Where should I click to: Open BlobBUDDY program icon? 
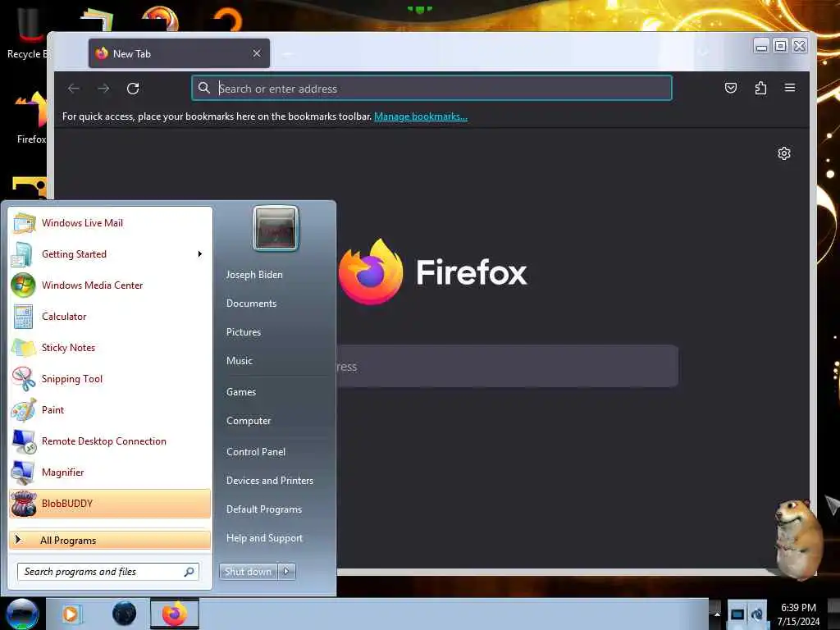coord(23,504)
